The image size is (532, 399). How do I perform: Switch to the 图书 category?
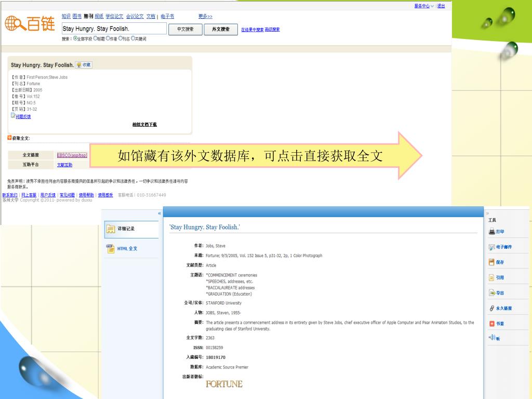pos(77,16)
